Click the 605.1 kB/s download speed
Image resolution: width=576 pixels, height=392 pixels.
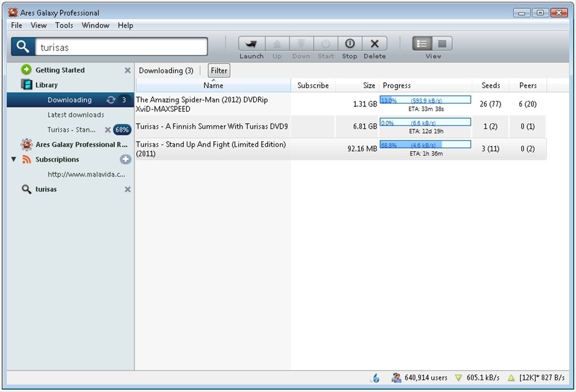[x=483, y=377]
